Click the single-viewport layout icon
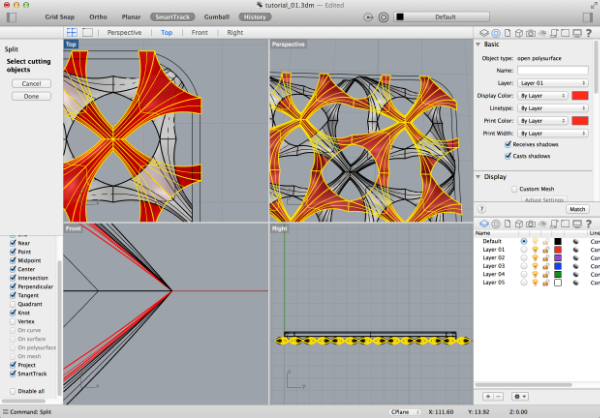 pos(87,32)
